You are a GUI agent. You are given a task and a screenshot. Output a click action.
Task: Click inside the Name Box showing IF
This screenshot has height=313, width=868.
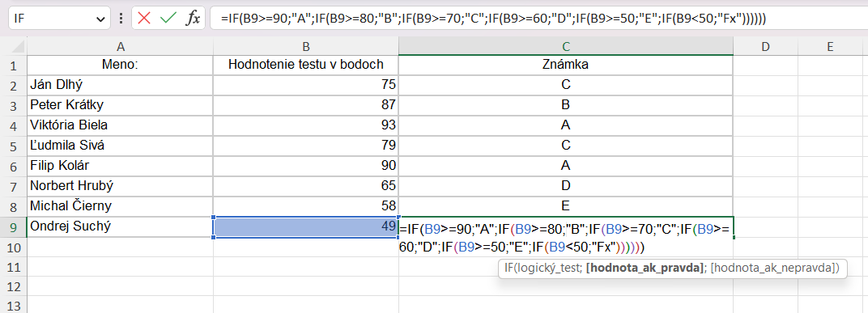pyautogui.click(x=51, y=19)
